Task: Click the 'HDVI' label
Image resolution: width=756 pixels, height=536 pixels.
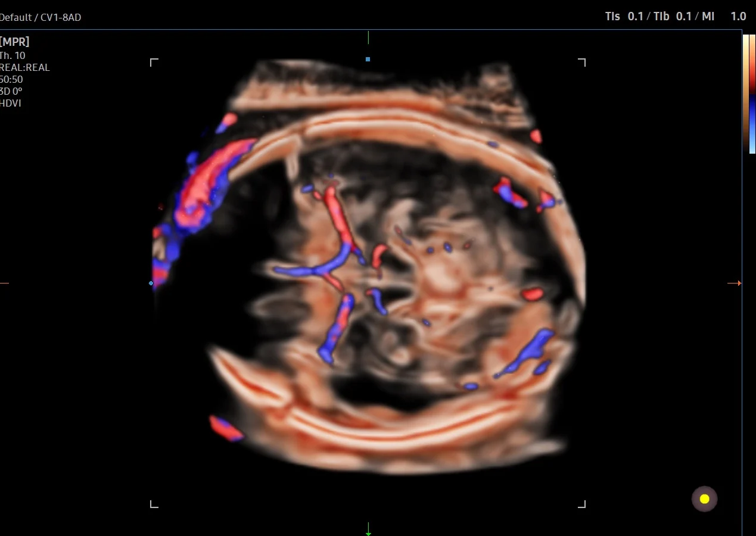Action: [x=11, y=103]
